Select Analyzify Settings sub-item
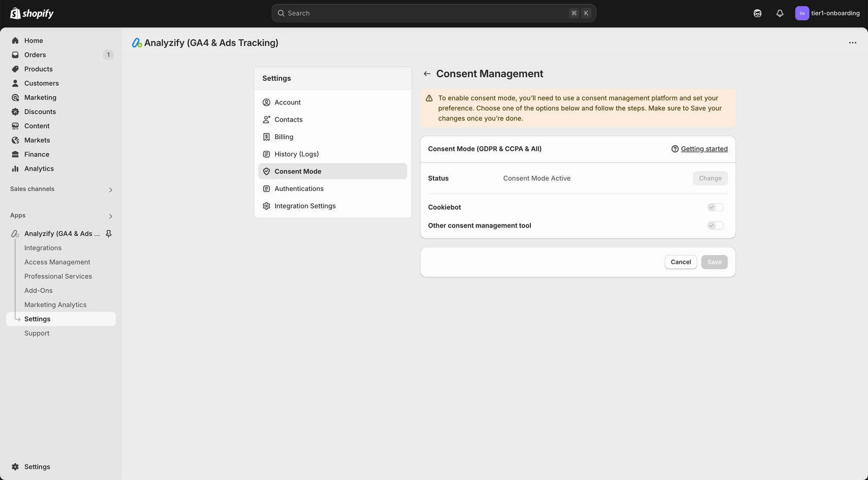 61,319
